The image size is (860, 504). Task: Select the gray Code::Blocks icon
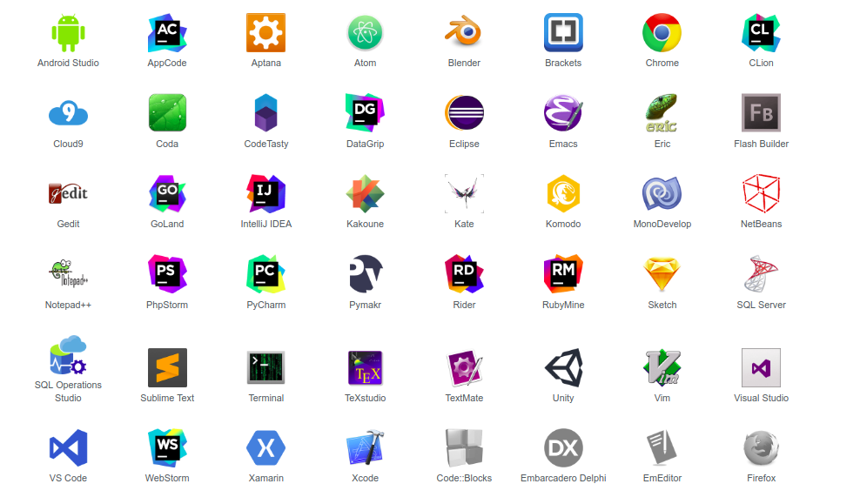tap(464, 448)
